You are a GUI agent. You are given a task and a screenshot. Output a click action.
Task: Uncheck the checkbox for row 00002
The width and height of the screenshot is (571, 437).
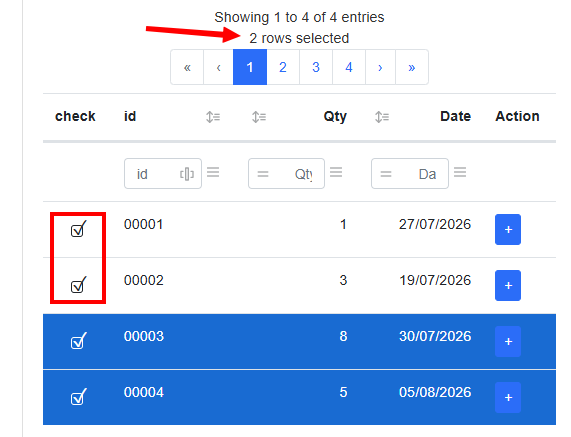pos(78,285)
